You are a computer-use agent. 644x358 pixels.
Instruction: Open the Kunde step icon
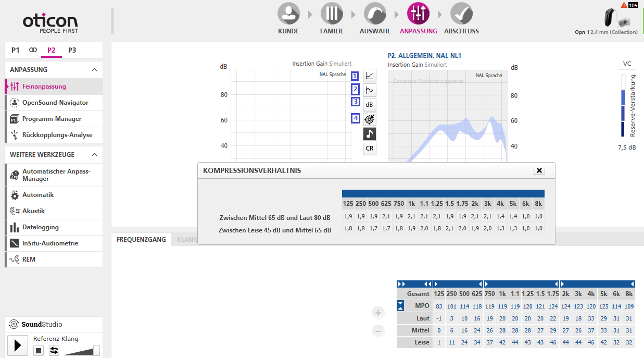[288, 14]
